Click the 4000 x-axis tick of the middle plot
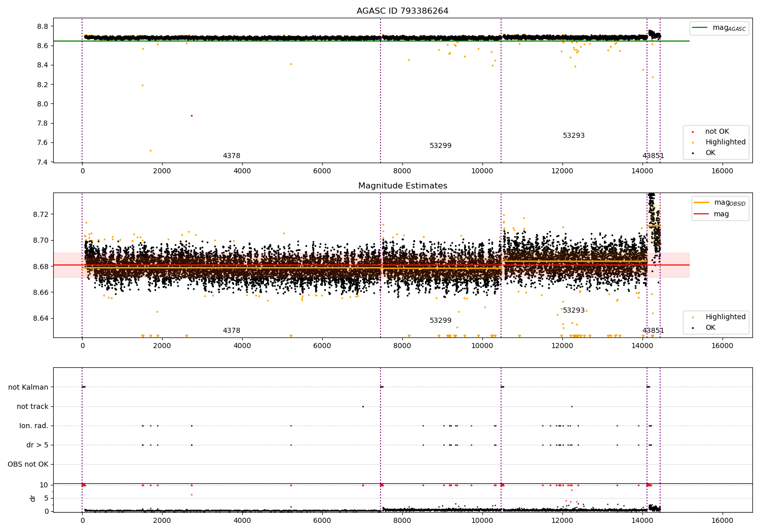Screen dimensions: 760x532 pos(242,346)
